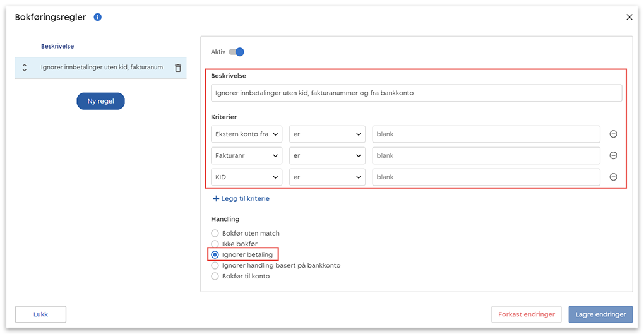
Task: Select the Bokfør uten match option
Action: (x=215, y=234)
